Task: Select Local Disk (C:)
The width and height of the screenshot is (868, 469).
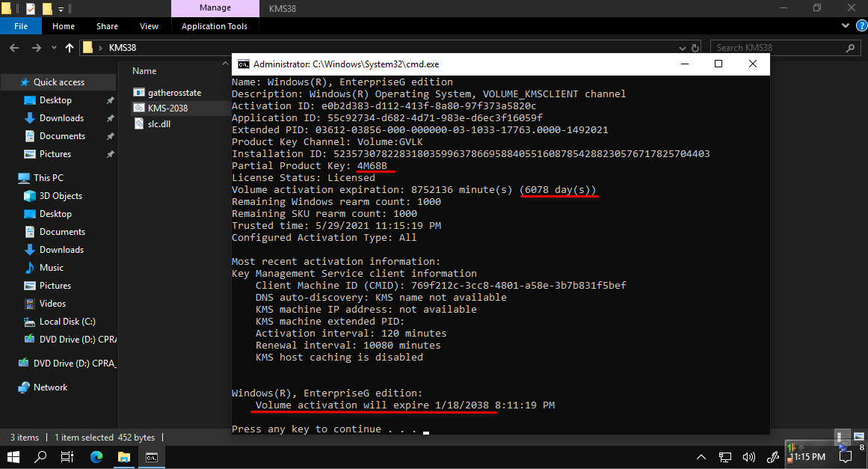Action: (67, 322)
